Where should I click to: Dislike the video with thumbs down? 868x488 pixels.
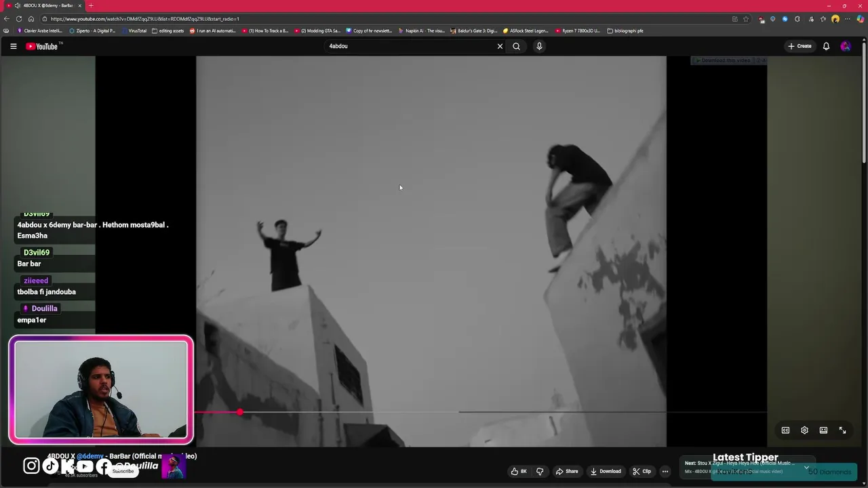pos(540,471)
